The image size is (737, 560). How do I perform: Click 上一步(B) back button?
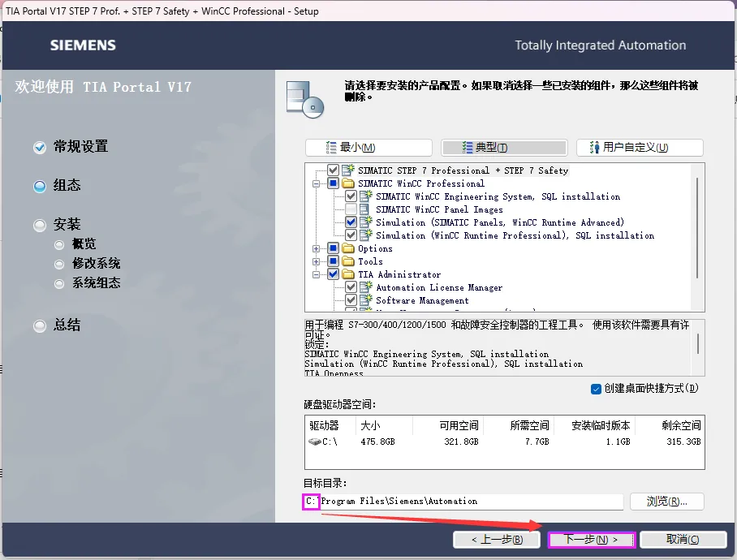click(x=497, y=540)
